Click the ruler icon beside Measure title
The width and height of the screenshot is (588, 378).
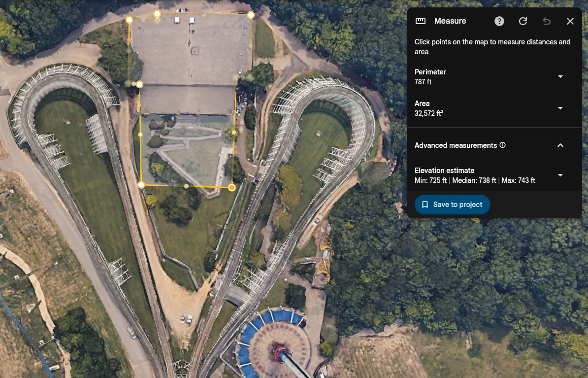pos(421,21)
